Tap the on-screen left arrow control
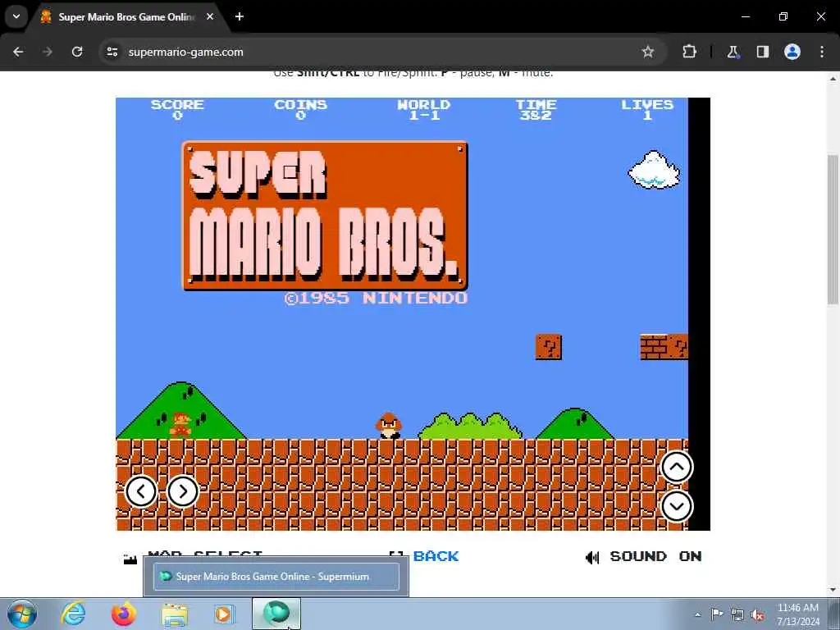Viewport: 840px width, 630px height. tap(141, 491)
